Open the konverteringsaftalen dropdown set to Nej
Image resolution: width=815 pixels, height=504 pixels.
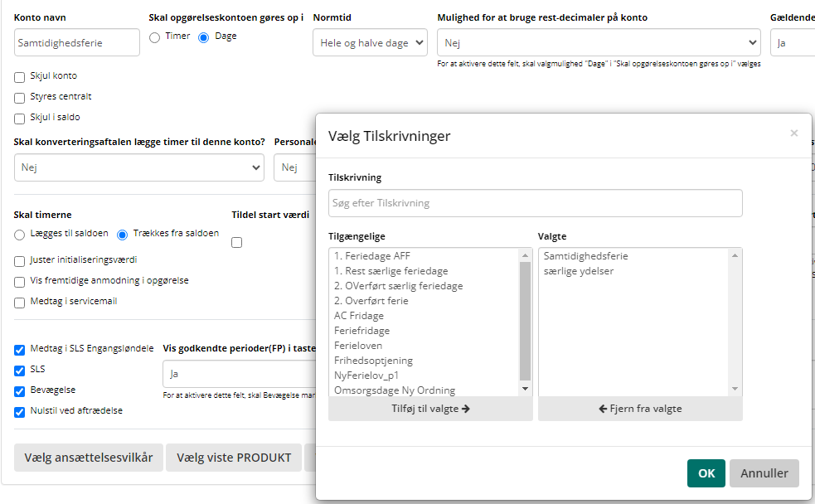[139, 168]
